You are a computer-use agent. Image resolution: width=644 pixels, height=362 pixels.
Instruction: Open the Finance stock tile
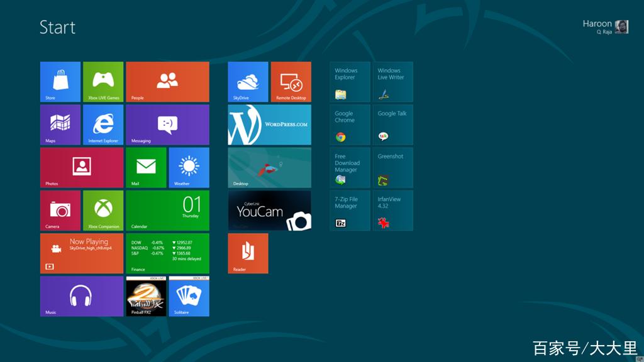(x=167, y=253)
